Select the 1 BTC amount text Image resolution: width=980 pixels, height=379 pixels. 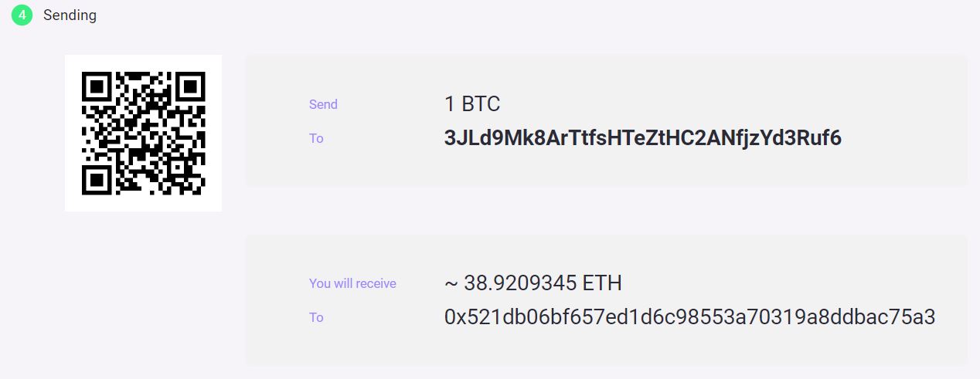[472, 104]
